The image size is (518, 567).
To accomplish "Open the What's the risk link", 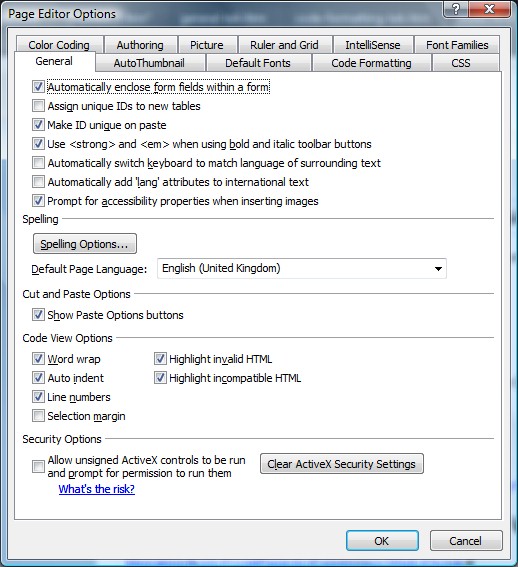I will (97, 489).
